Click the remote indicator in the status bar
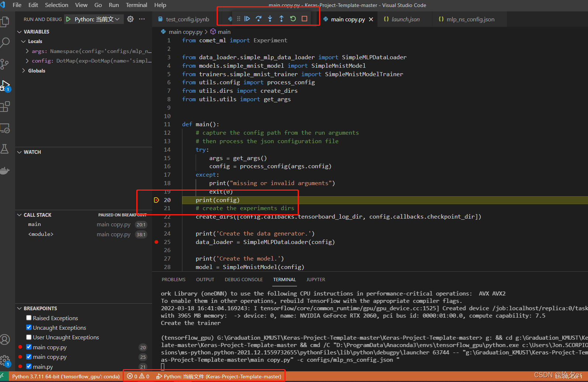588x382 pixels. tap(4, 376)
